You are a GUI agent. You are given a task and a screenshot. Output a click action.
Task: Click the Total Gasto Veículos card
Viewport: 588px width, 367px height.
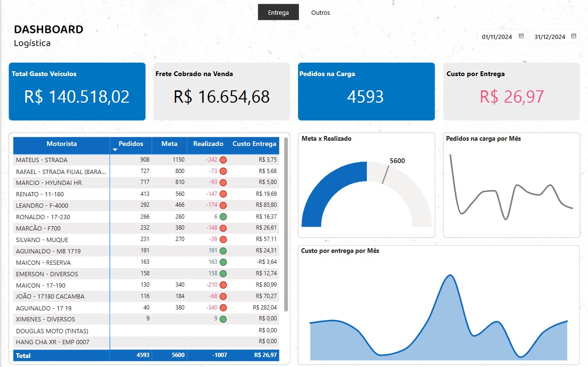(77, 91)
